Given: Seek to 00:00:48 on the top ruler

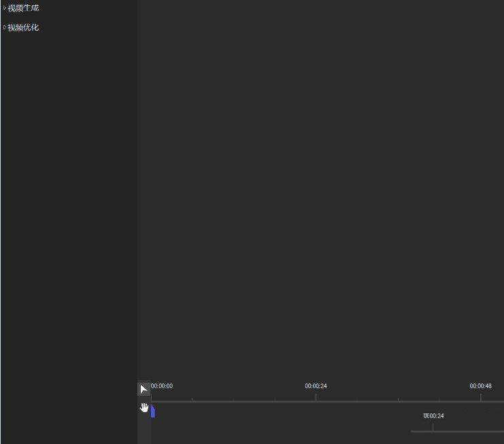Looking at the screenshot, I should point(480,386).
